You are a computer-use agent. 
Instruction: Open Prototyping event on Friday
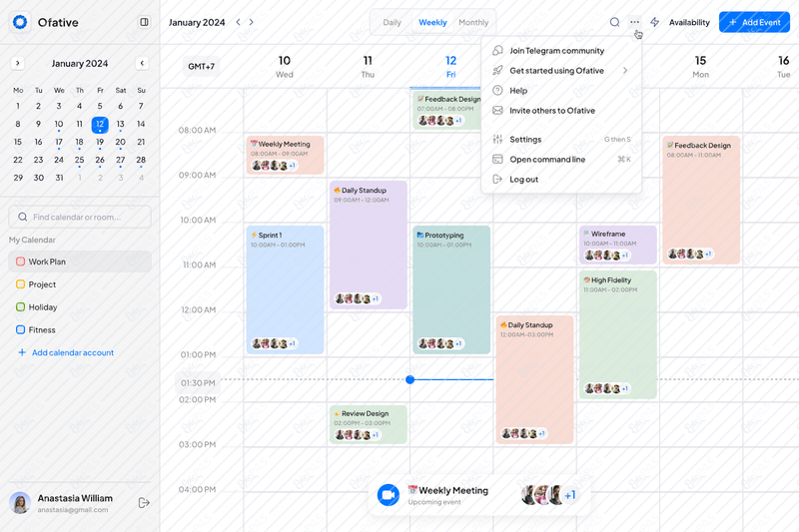click(451, 289)
